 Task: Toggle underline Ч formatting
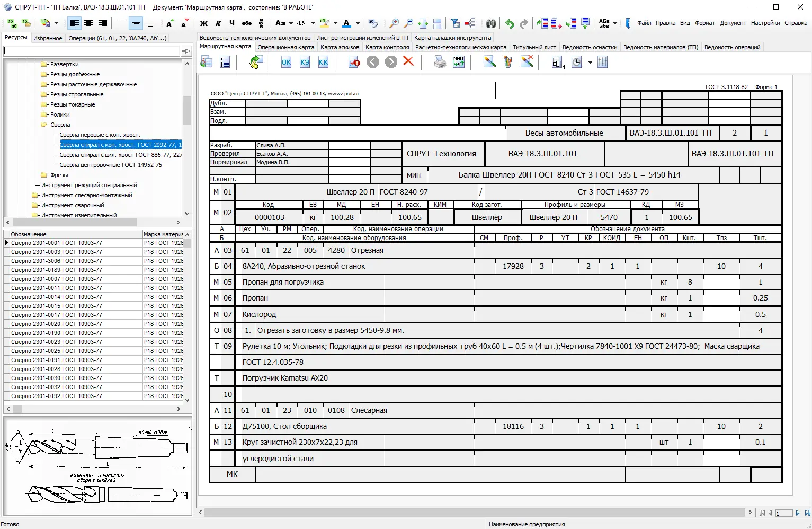pos(232,23)
